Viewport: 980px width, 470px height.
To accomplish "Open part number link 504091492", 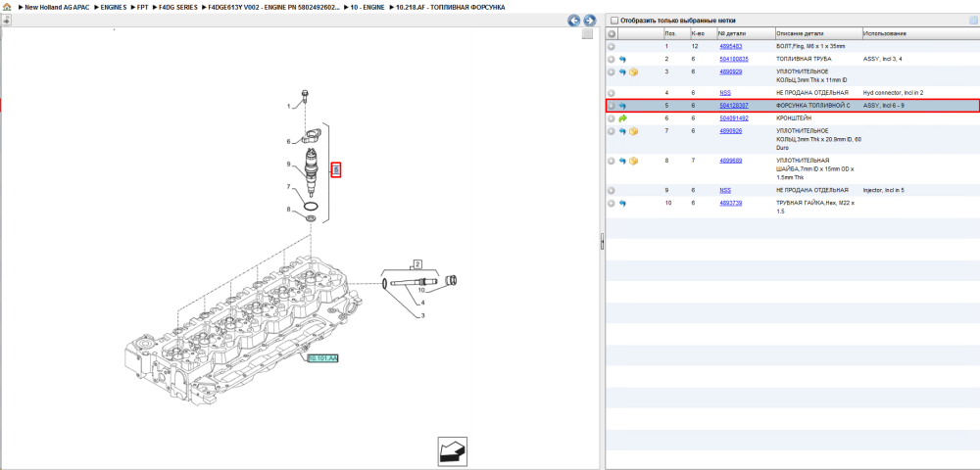I will pyautogui.click(x=734, y=117).
